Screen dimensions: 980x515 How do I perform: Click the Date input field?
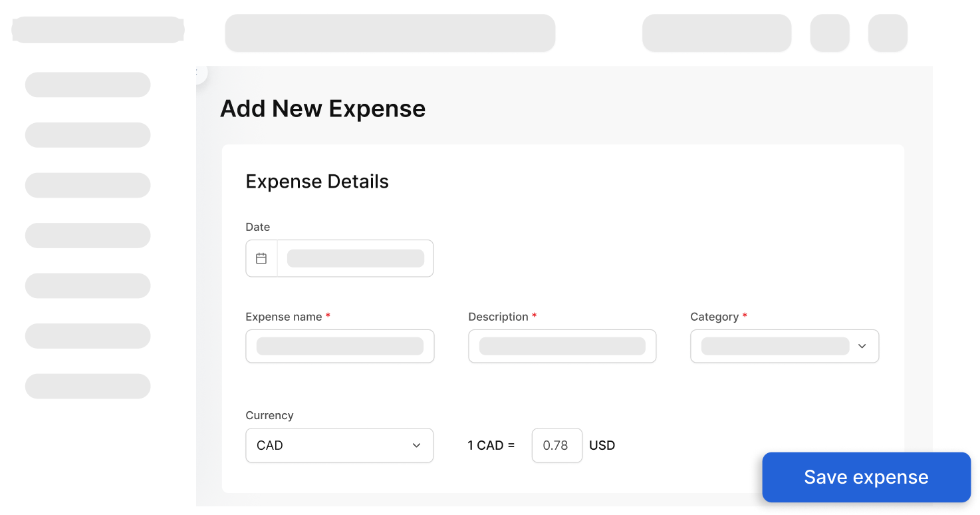(x=355, y=258)
